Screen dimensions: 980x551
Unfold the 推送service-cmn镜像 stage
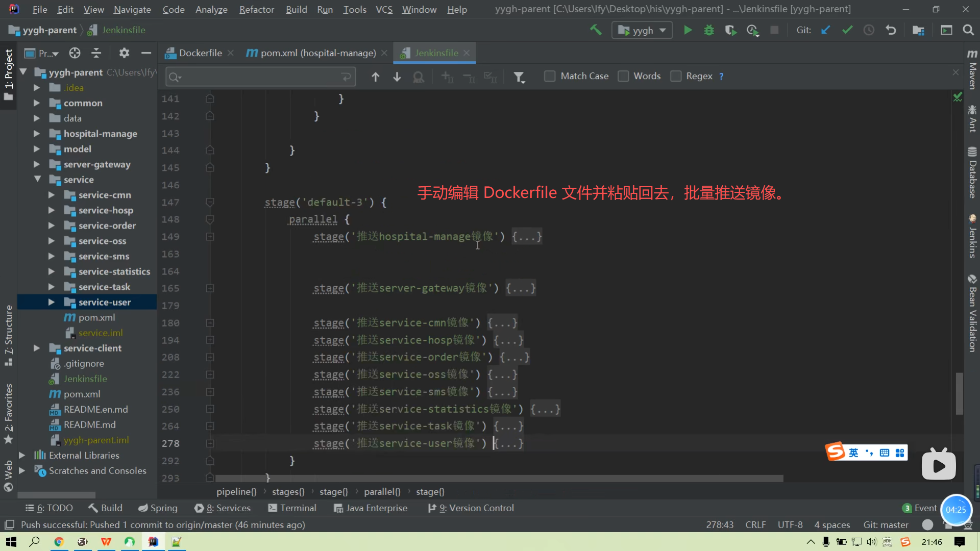tap(210, 323)
